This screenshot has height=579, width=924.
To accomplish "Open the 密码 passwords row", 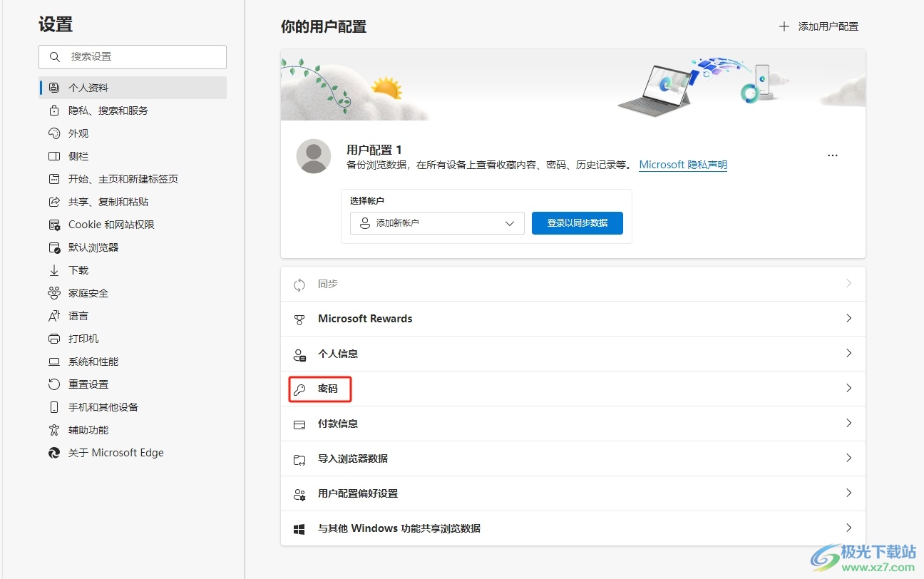I will pos(573,389).
